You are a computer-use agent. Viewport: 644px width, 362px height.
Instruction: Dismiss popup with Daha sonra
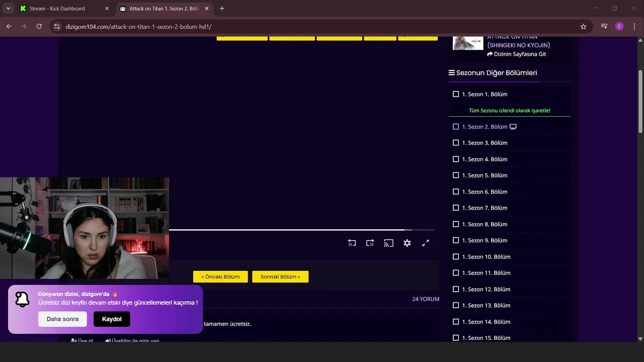tap(62, 319)
